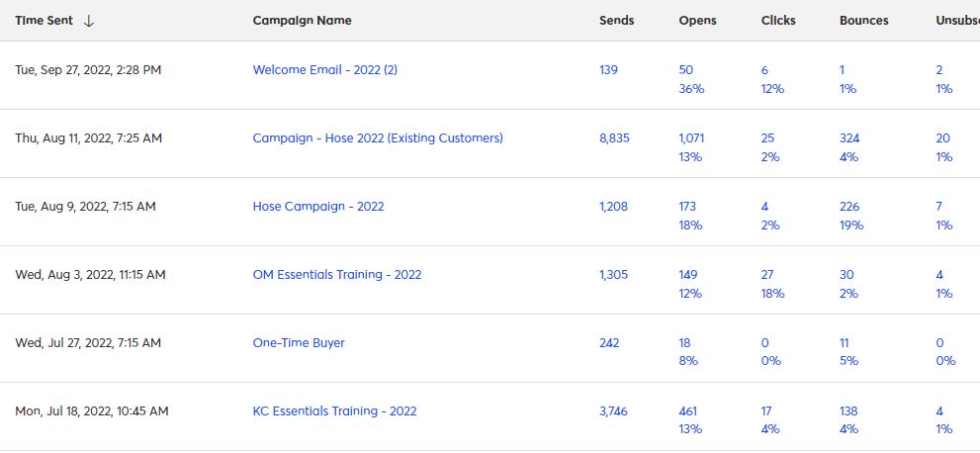Click Campaign Name column header
Screen dimensions: 980x453
[x=302, y=21]
